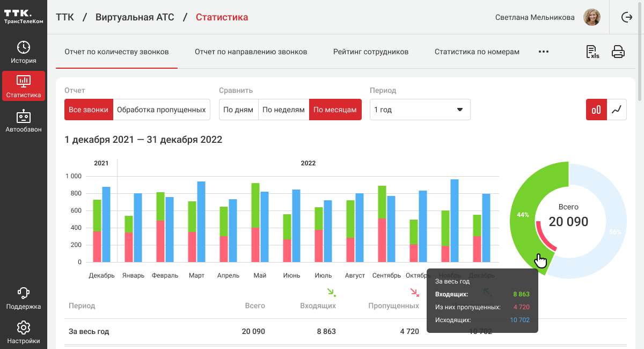Go to Виртуальная АТС breadcrumb
Viewport: 644px width, 349px height.
pyautogui.click(x=135, y=17)
